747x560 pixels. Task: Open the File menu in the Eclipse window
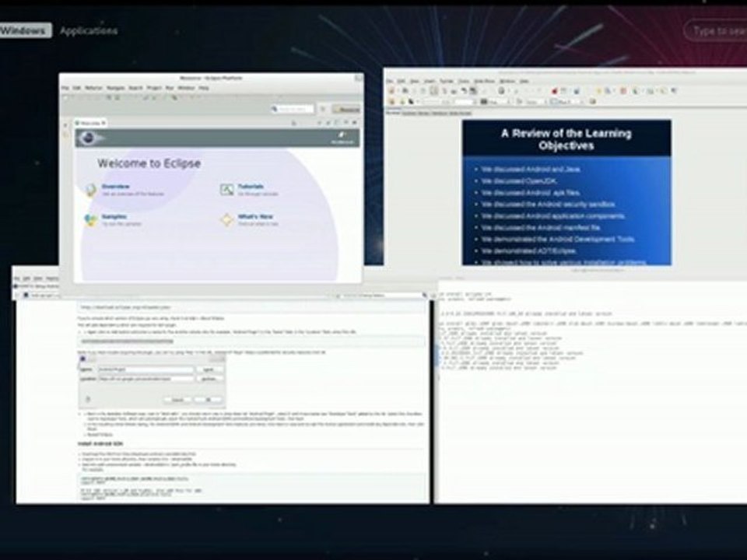click(x=65, y=88)
